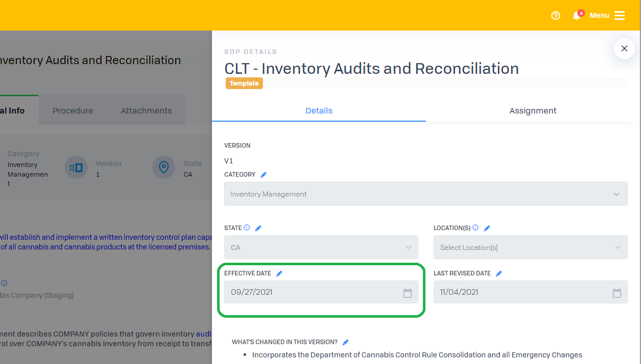Open the Select Location(s) dropdown
This screenshot has height=364, width=641.
[530, 247]
